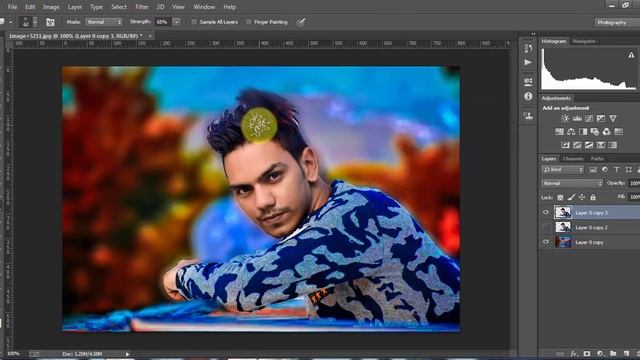Create a new layer group
Image resolution: width=640 pixels, height=360 pixels.
(x=613, y=353)
